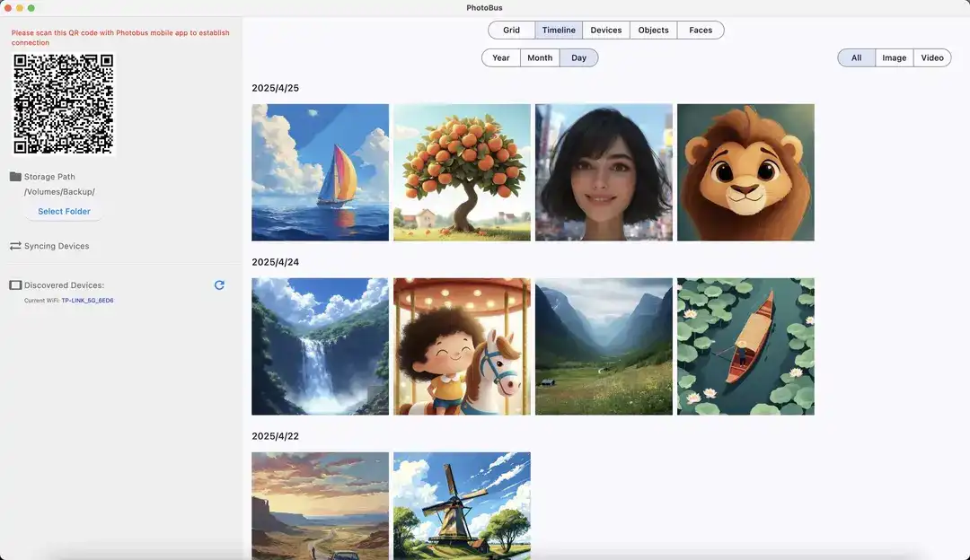Show All media types
Screen dimensions: 970x560
[x=856, y=57]
